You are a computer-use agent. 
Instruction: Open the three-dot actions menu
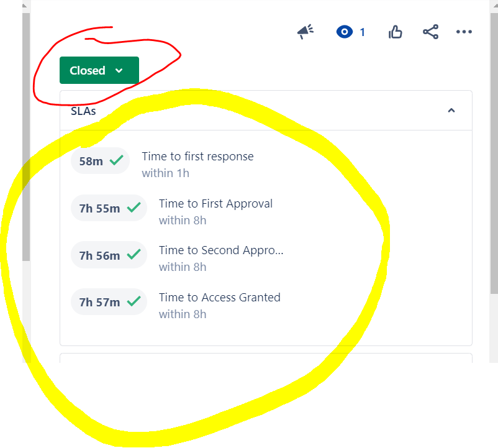click(464, 32)
